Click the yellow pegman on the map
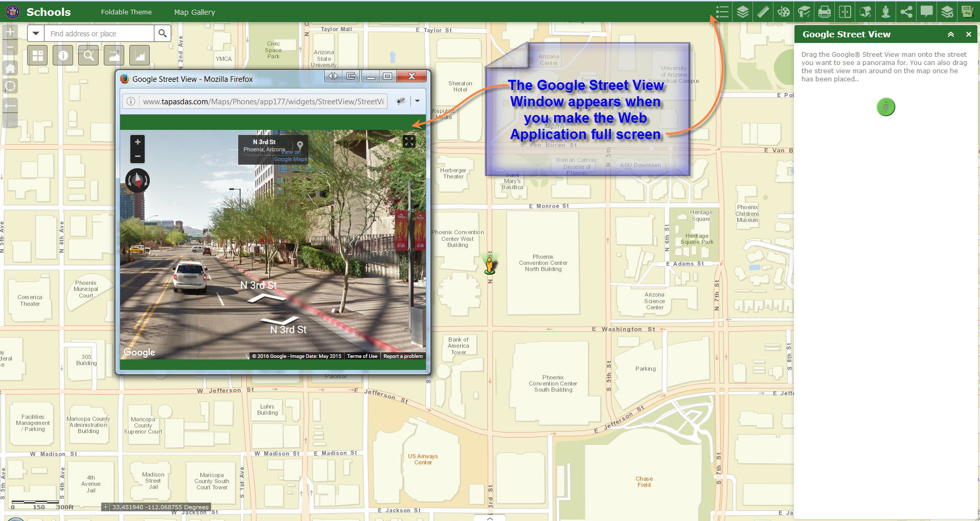The width and height of the screenshot is (980, 521). pyautogui.click(x=490, y=265)
